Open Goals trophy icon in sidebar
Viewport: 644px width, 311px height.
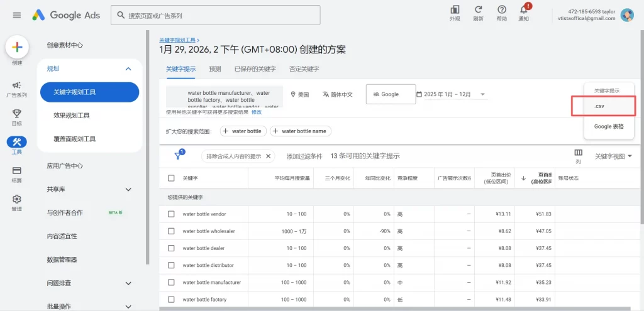pyautogui.click(x=17, y=114)
